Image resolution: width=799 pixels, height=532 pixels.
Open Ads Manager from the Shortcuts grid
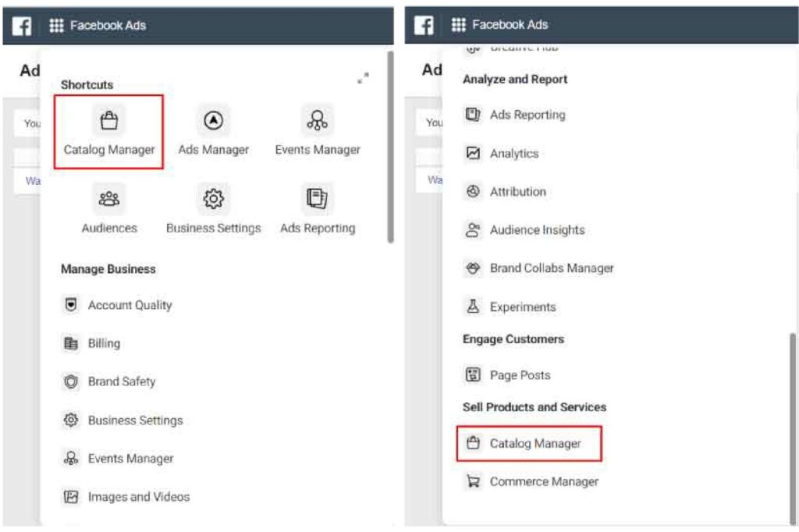214,121
